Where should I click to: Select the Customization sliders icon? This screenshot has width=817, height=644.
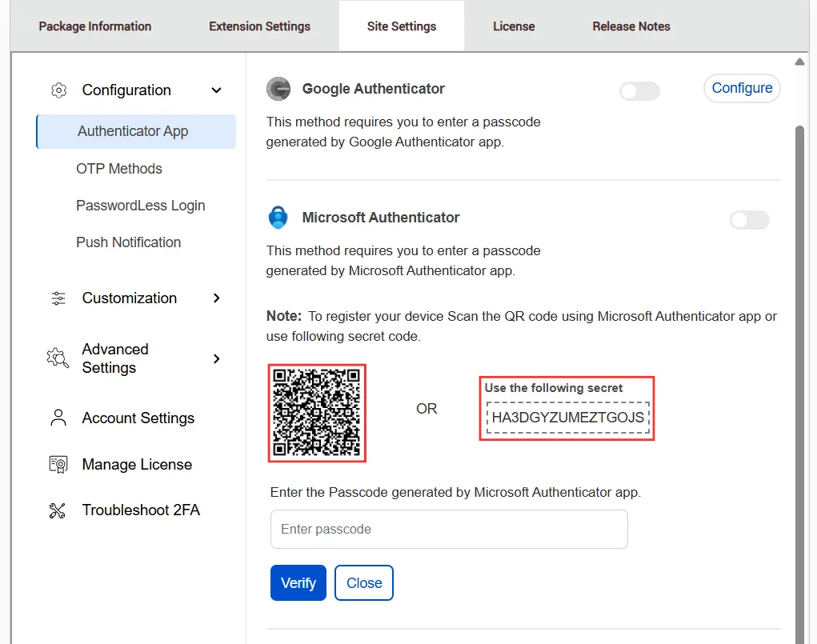point(58,298)
